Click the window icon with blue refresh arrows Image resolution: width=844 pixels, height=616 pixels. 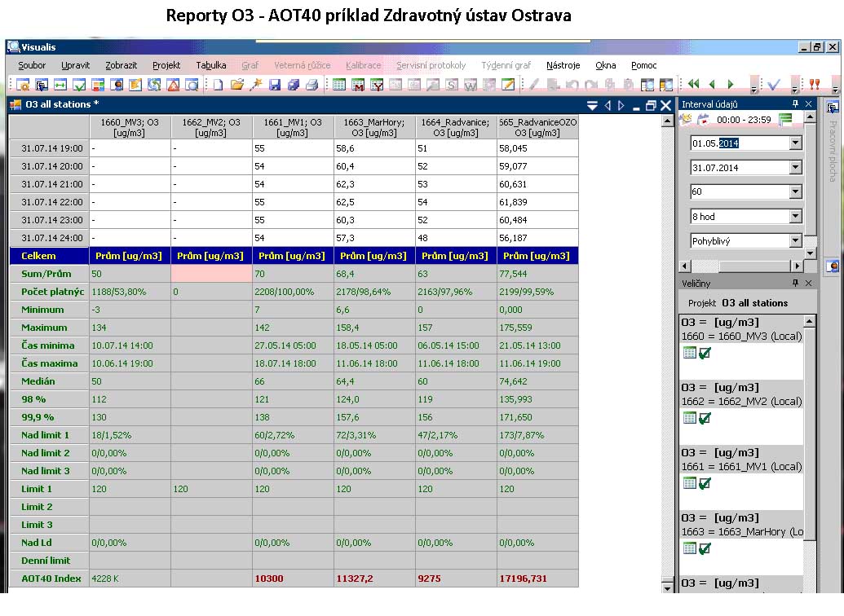point(154,85)
